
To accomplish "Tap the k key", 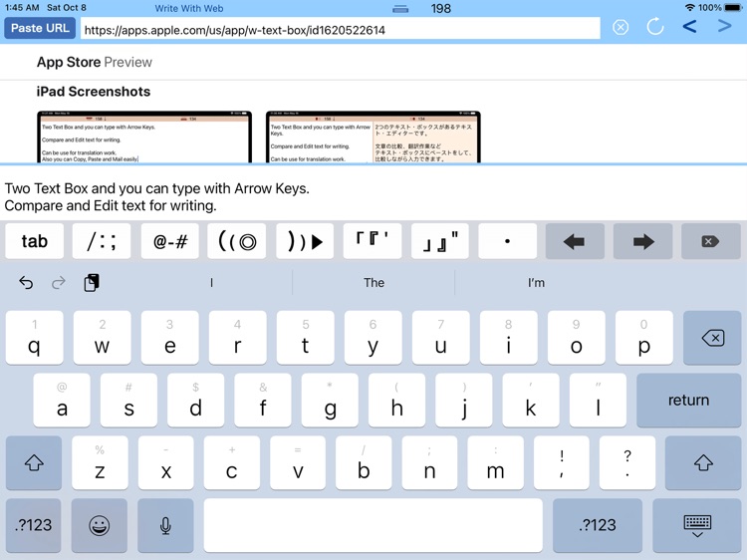I will [531, 401].
